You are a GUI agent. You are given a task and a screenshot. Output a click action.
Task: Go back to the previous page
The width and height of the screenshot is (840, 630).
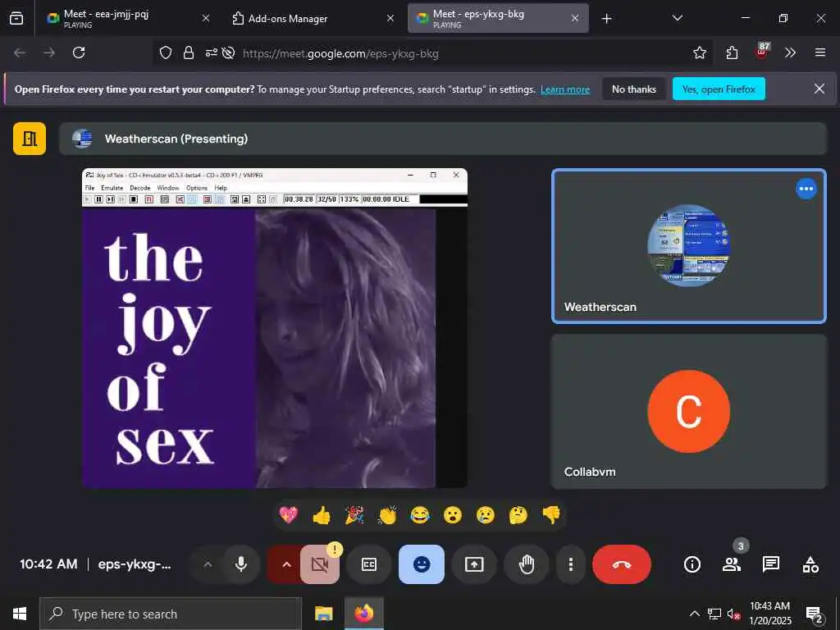(x=20, y=52)
